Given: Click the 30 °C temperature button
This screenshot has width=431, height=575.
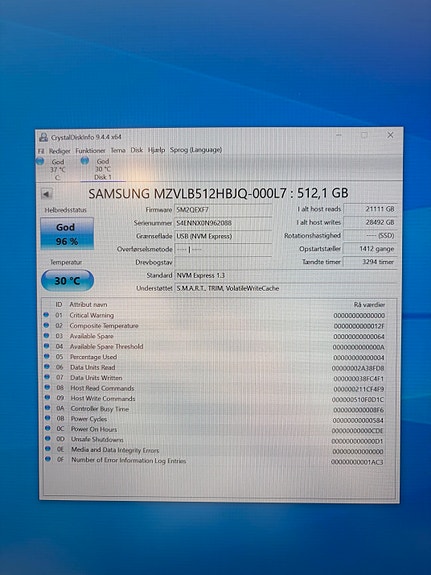Looking at the screenshot, I should coord(68,281).
